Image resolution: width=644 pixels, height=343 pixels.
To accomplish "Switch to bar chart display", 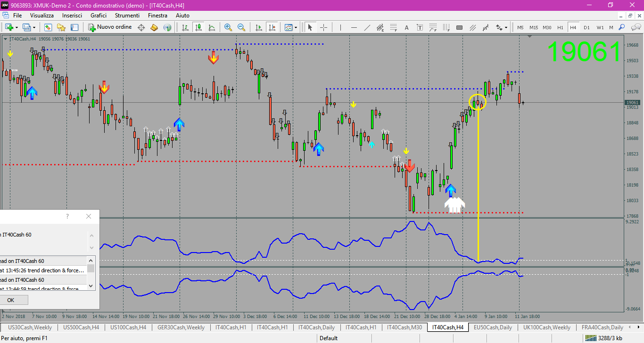I will coord(185,27).
